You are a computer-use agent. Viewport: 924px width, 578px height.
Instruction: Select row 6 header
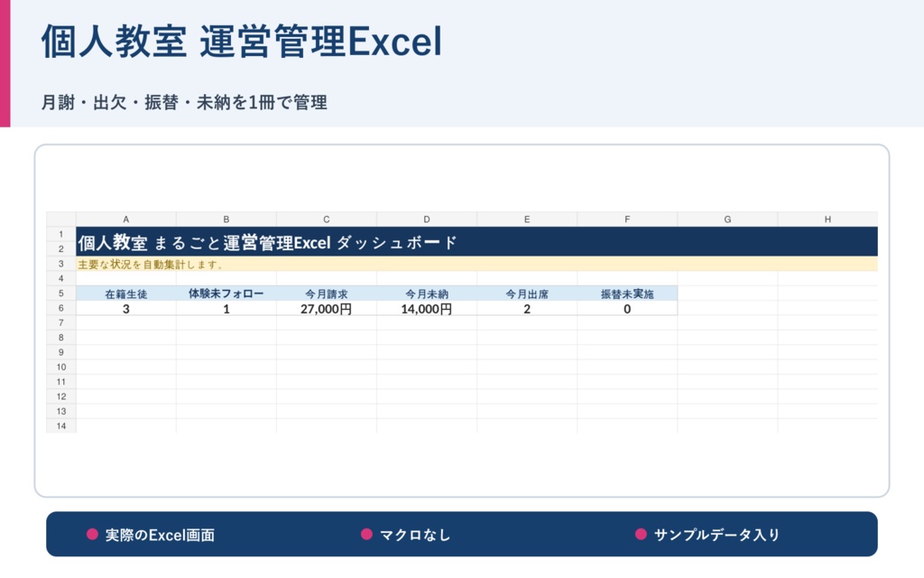click(61, 308)
